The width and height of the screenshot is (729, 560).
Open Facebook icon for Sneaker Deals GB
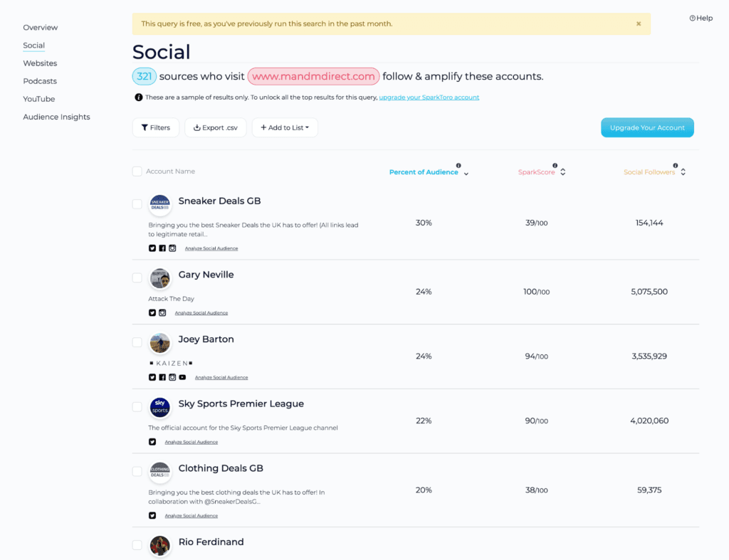(162, 248)
